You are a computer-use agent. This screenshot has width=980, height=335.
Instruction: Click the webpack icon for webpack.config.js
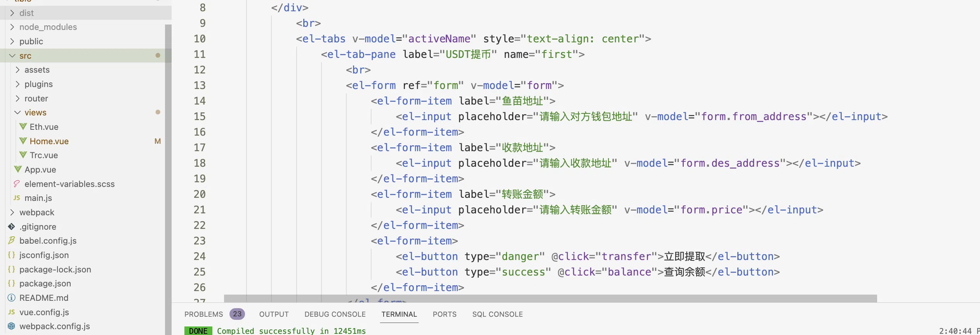click(12, 326)
